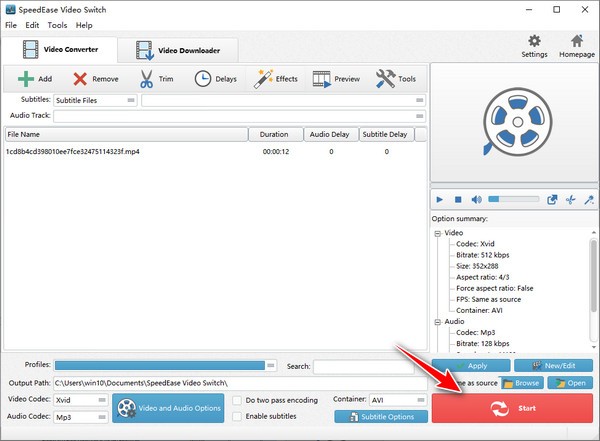Click the Remove red X icon
This screenshot has width=600, height=441.
pos(80,78)
